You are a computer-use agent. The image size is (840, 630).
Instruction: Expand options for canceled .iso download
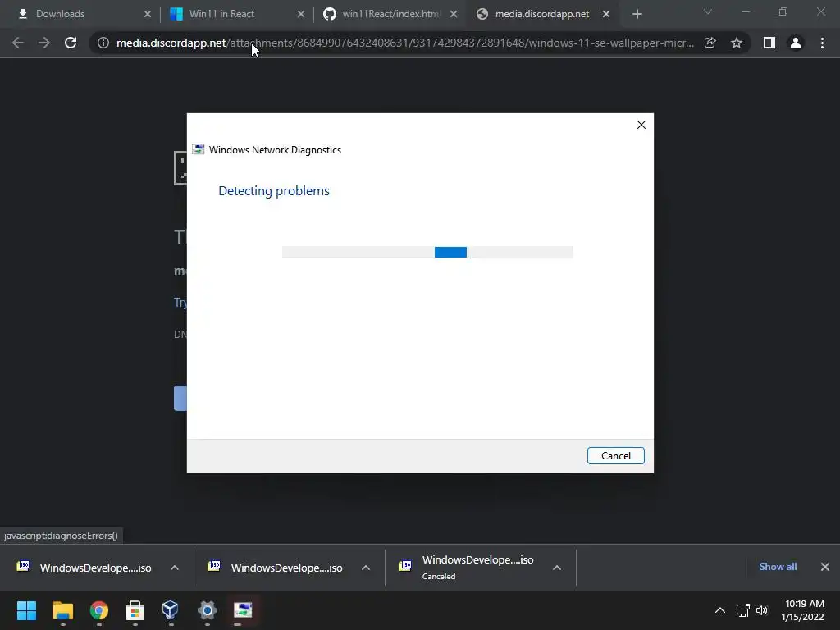pos(557,568)
